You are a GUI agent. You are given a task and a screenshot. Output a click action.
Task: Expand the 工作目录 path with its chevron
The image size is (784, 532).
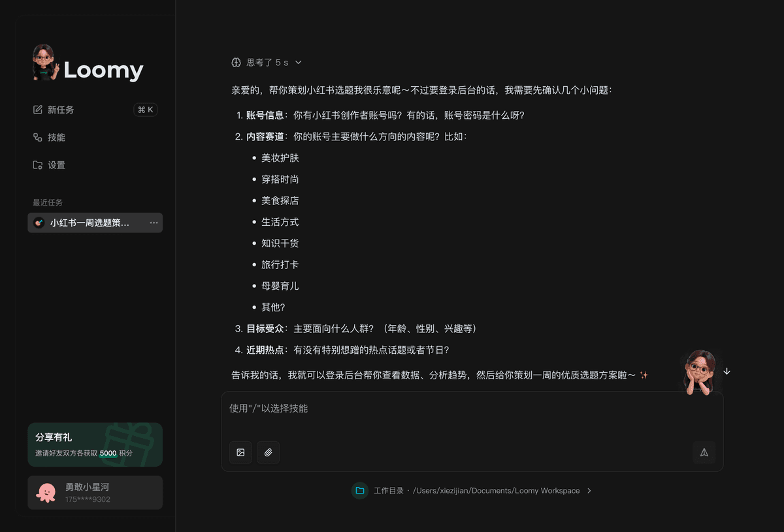(589, 490)
